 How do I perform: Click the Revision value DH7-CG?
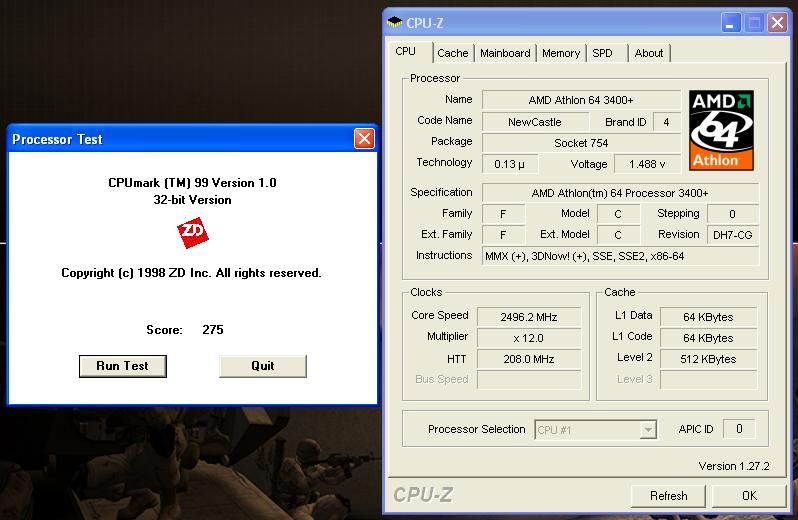click(733, 235)
